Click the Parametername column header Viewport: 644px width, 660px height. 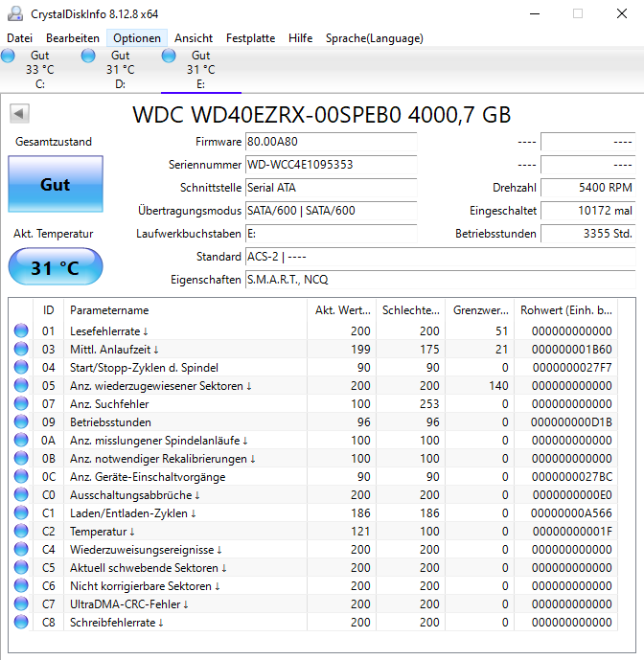[x=185, y=310]
